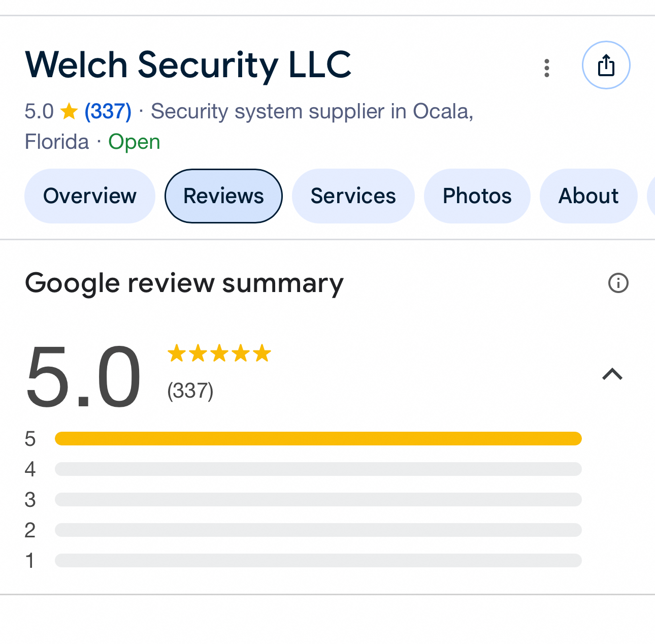Click the five-star rating icons

tap(219, 353)
